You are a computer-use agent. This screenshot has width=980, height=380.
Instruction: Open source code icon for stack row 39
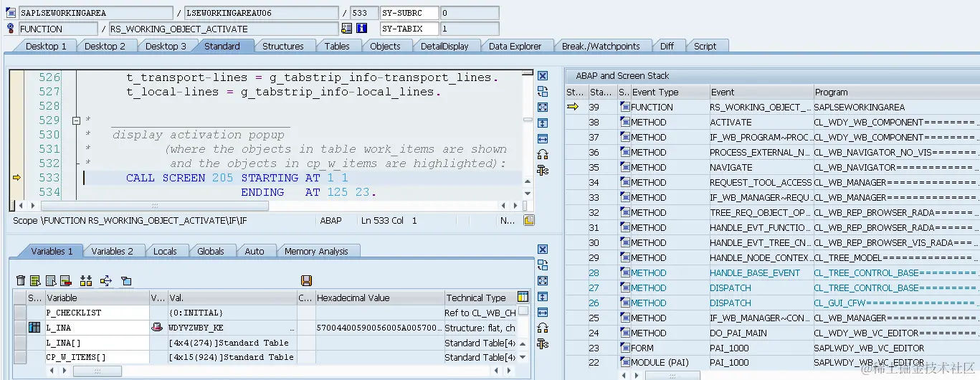(x=625, y=107)
